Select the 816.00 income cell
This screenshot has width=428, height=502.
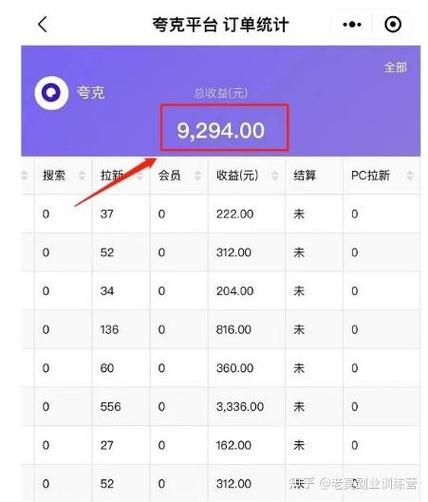pos(234,330)
